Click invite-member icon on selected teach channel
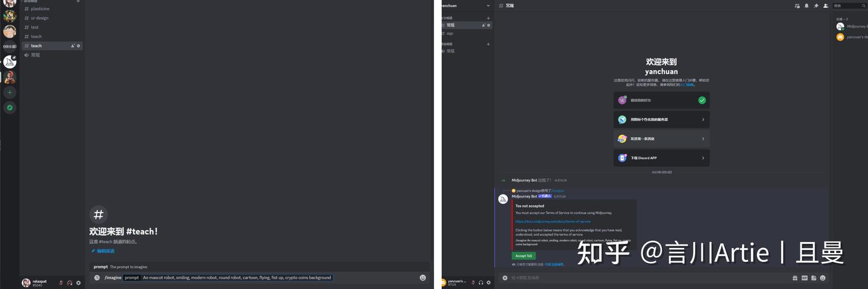This screenshot has width=868, height=289. tap(73, 46)
